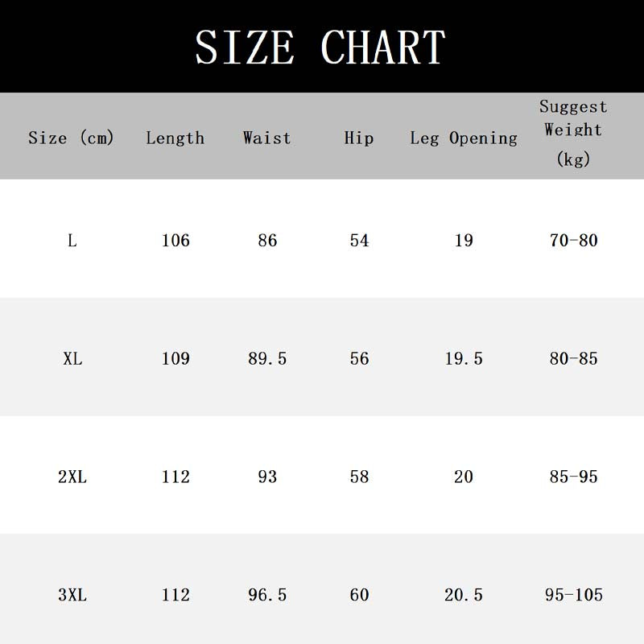Select the Waist column header
Image resolution: width=644 pixels, height=644 pixels.
266,138
